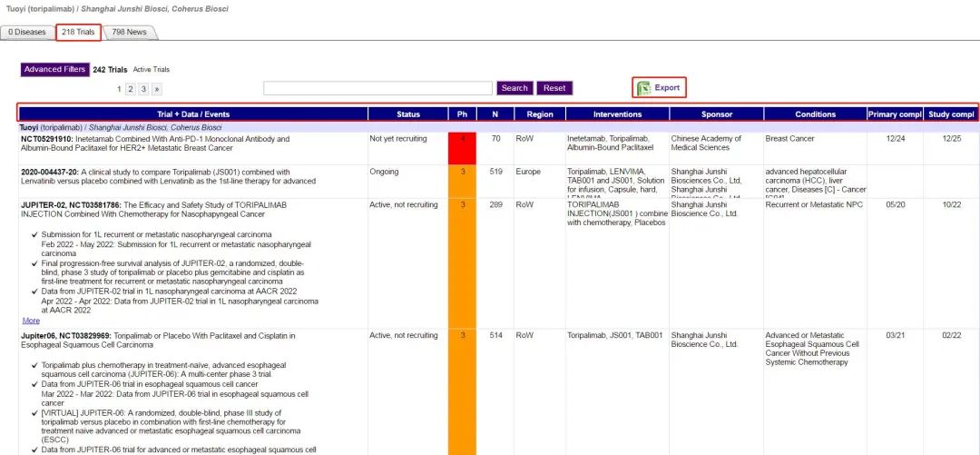Click the Reset button
980x455 pixels.
click(x=554, y=88)
